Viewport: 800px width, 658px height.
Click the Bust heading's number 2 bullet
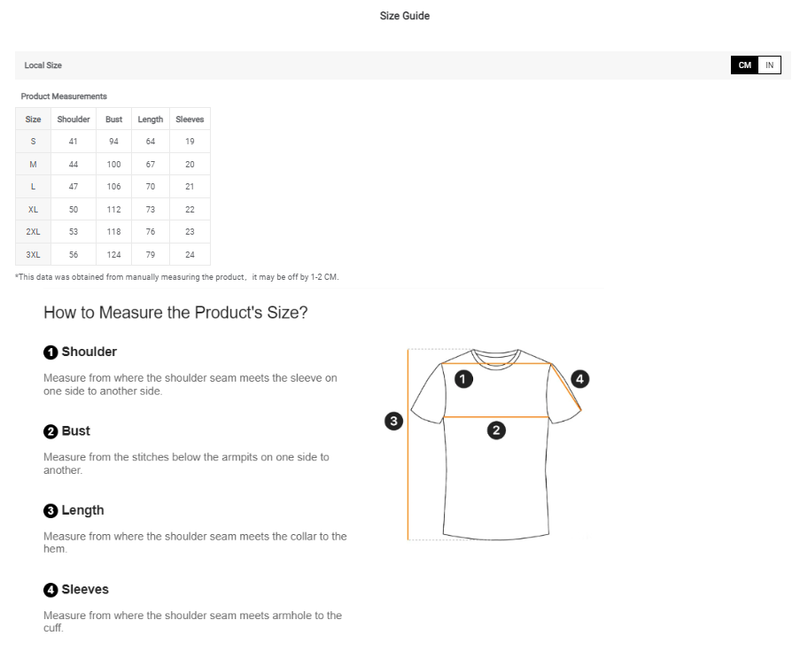[50, 432]
